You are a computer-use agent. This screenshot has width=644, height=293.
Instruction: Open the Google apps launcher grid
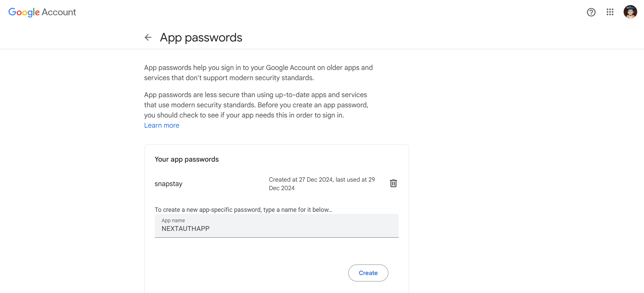tap(610, 12)
